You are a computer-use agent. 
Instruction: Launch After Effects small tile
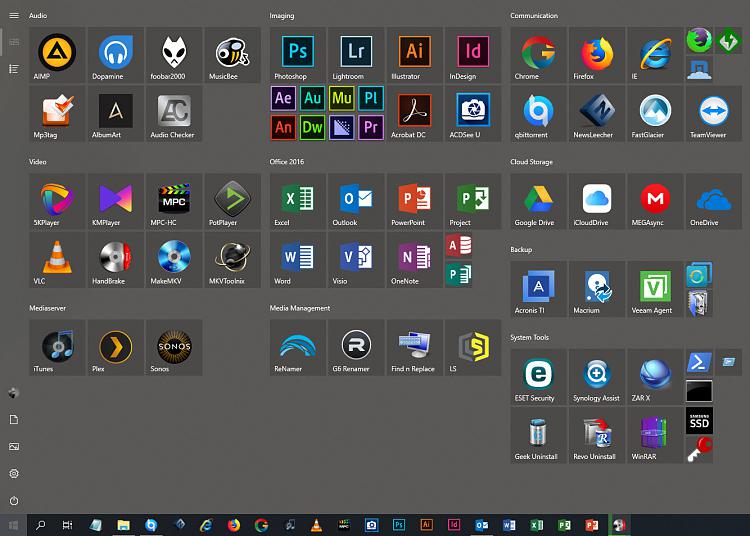[283, 98]
